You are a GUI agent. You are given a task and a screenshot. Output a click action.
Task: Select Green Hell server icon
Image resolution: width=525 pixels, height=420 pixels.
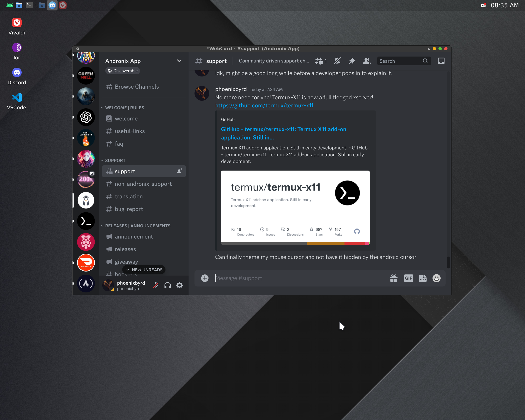point(86,76)
